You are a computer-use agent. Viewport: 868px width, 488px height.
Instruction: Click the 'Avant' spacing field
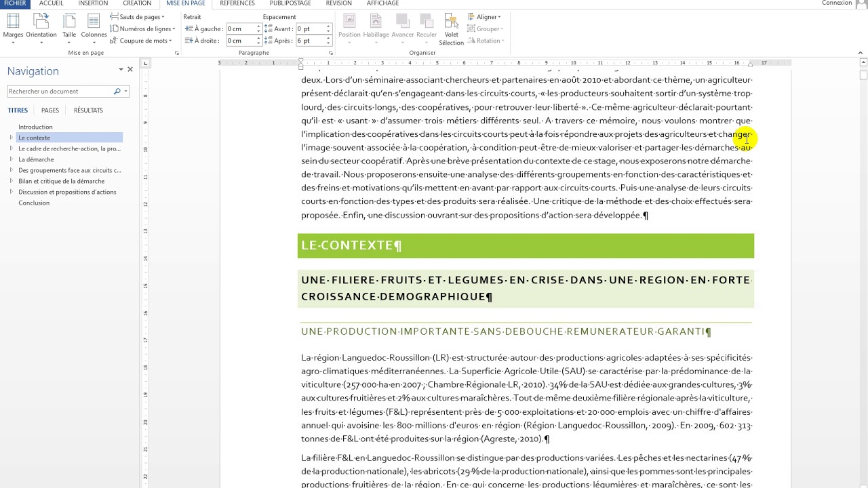point(310,29)
